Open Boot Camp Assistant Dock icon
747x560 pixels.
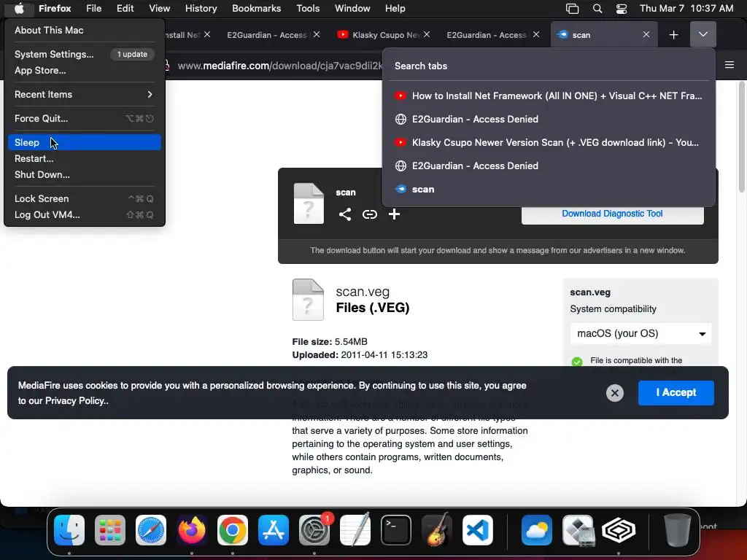(x=578, y=529)
